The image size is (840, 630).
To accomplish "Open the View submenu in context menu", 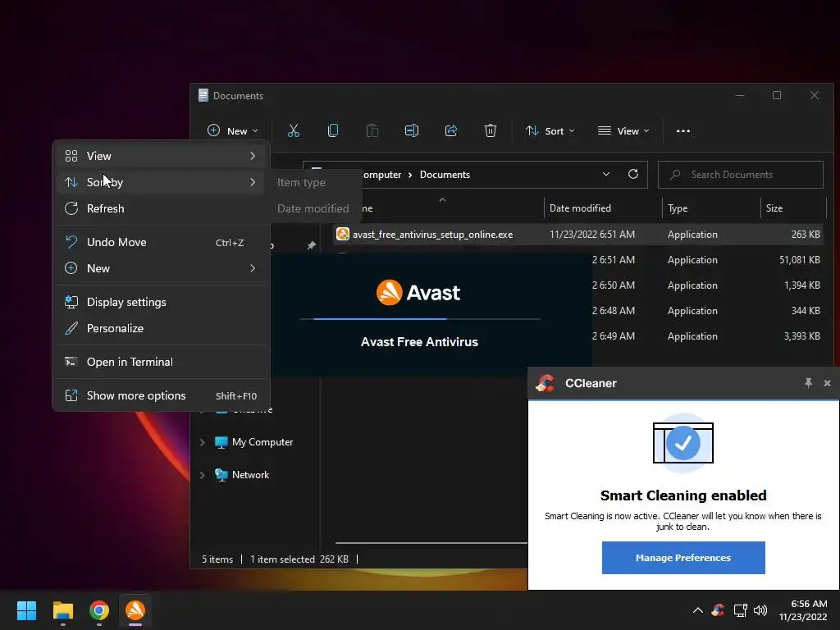I will [161, 156].
